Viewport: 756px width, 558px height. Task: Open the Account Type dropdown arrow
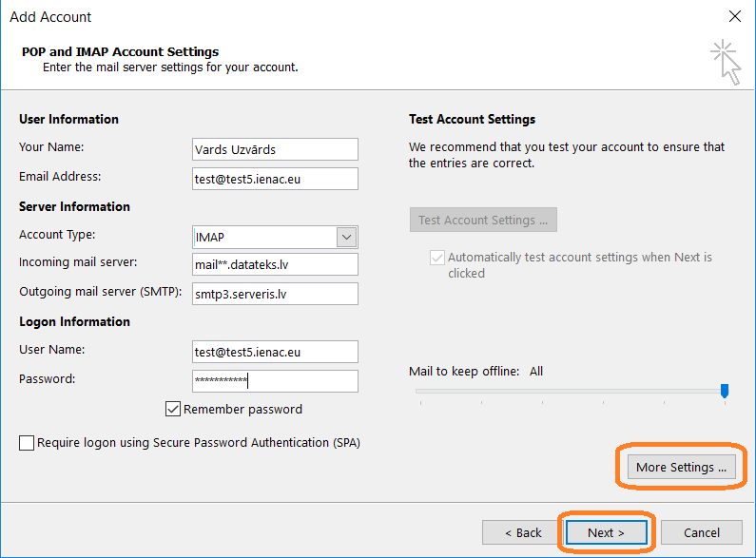click(x=346, y=237)
